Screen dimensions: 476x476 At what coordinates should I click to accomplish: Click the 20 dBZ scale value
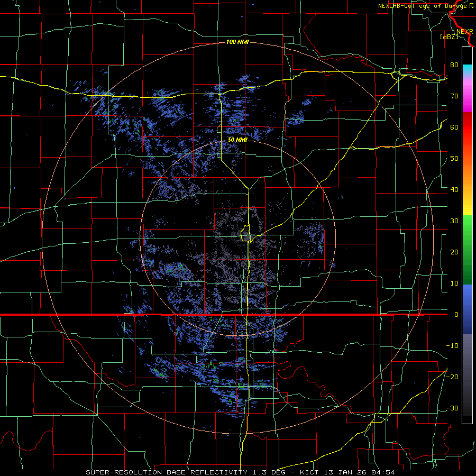pos(454,252)
